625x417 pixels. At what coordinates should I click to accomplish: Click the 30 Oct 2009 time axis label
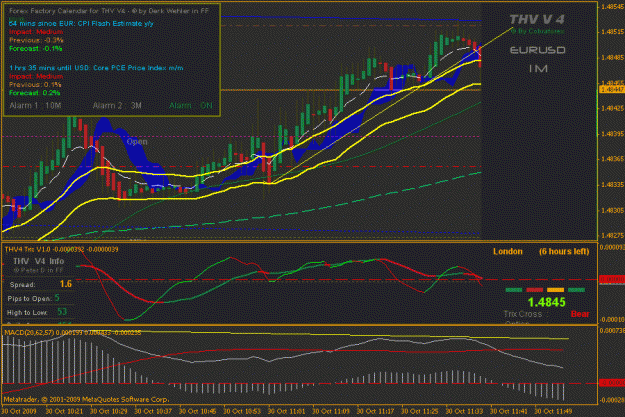click(x=19, y=411)
